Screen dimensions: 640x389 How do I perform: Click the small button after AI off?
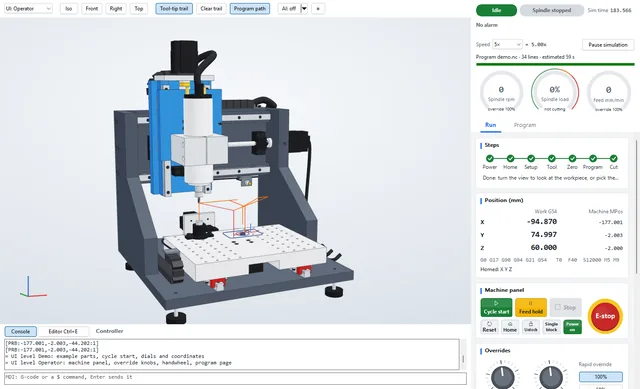[x=318, y=9]
